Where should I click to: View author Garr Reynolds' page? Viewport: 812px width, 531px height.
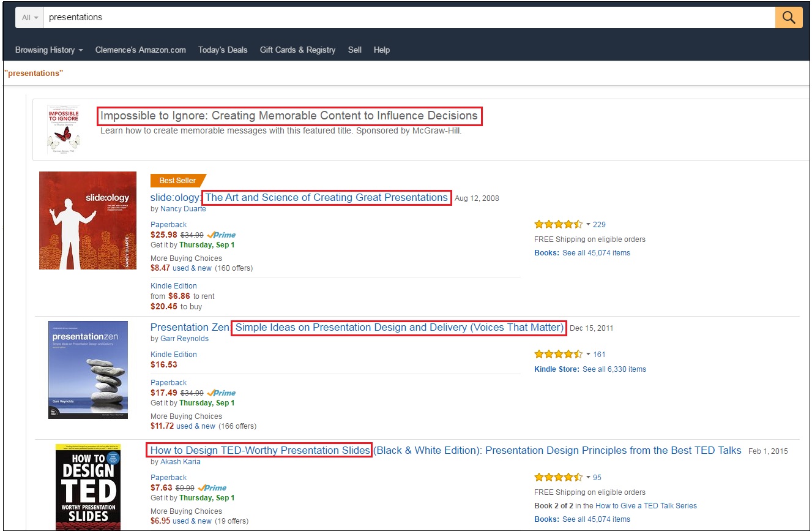(x=184, y=339)
